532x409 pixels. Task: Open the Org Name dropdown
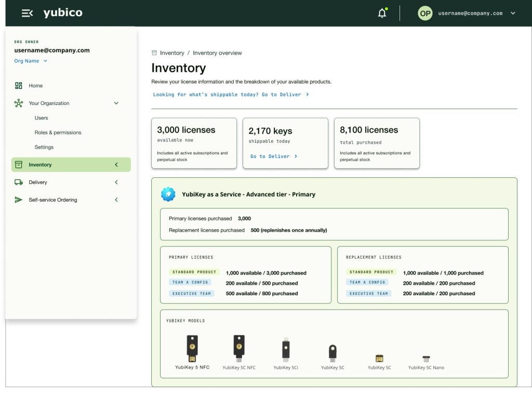click(31, 61)
